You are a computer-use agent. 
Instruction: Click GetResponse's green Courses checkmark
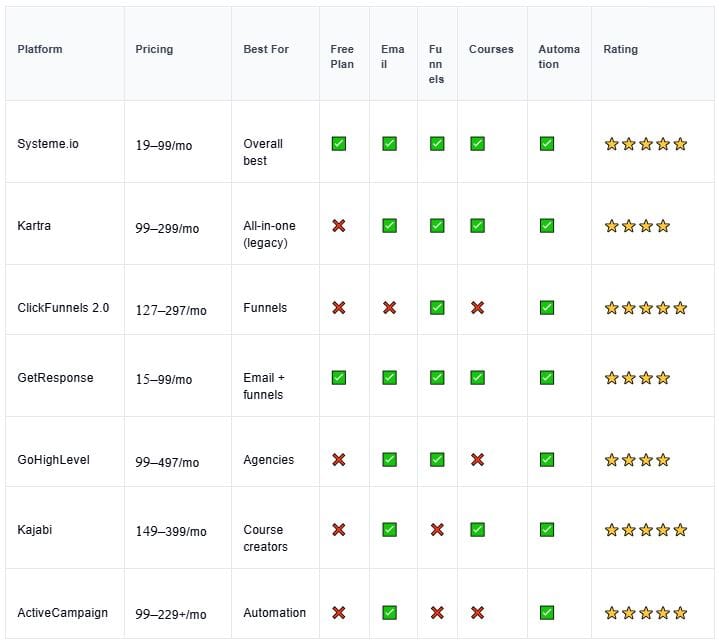477,378
